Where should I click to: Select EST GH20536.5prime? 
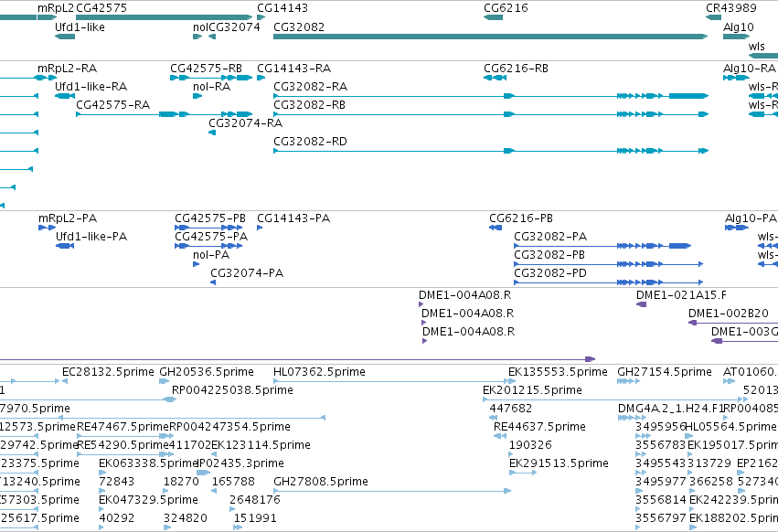165,381
